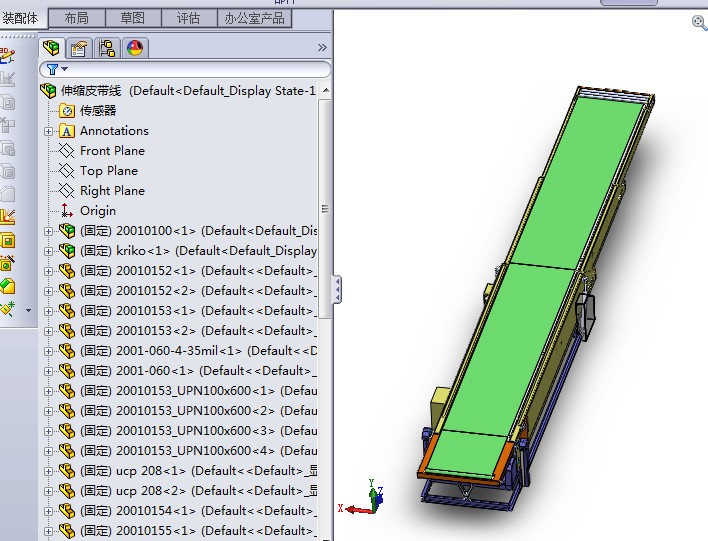Expand the ucp 208<1> part
This screenshot has height=541, width=708.
(x=48, y=471)
